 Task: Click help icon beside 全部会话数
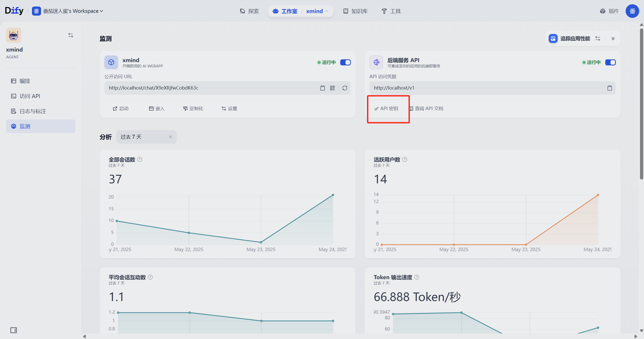(x=140, y=159)
